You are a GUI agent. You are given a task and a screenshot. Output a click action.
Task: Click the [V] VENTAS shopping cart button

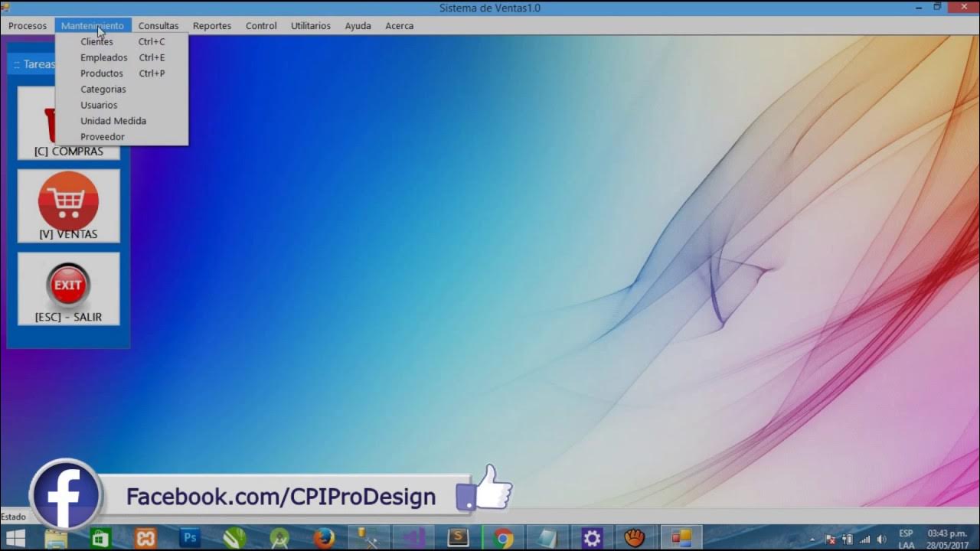pos(69,206)
